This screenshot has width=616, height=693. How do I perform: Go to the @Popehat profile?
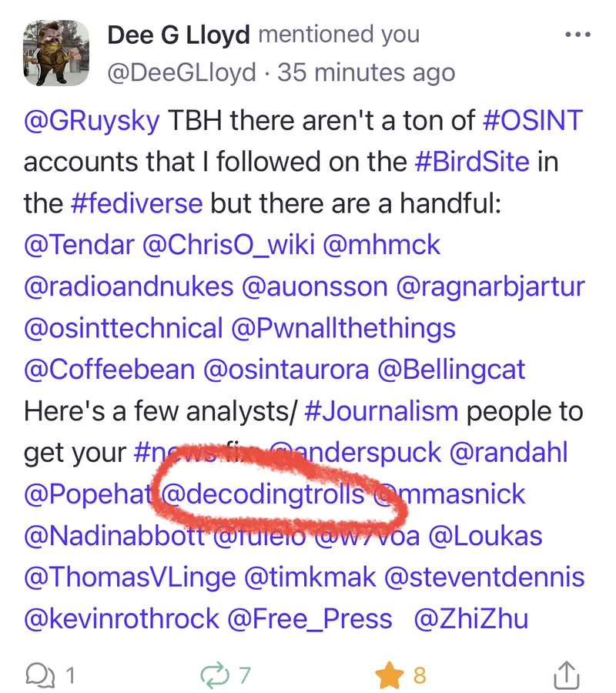pos(86,494)
